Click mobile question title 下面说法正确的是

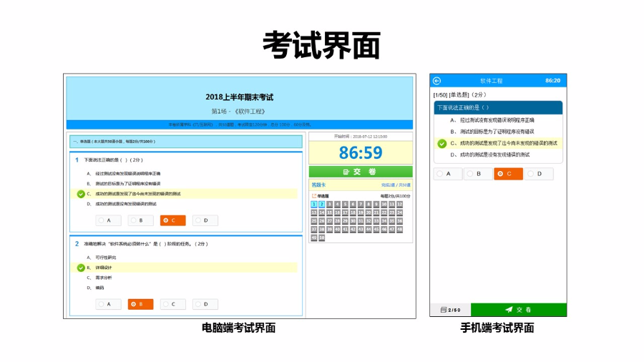463,107
